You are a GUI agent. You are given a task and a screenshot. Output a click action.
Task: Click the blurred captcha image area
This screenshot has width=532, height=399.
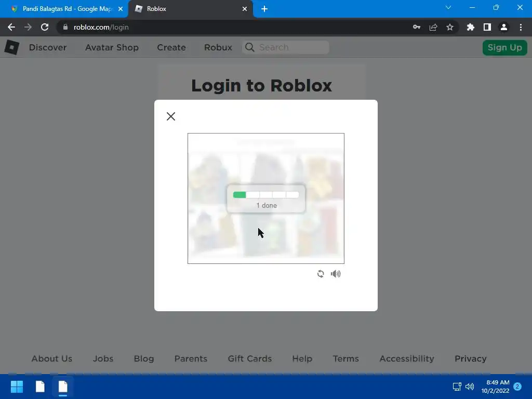[266, 198]
